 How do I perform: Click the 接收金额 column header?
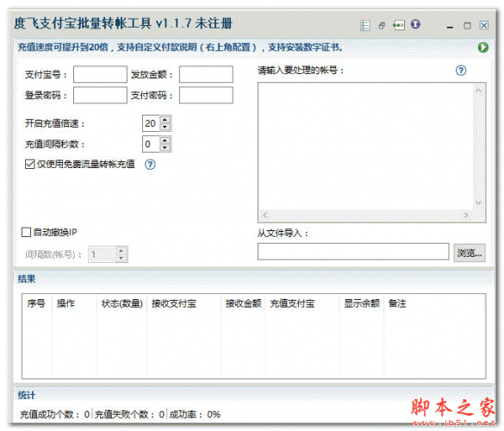pos(243,303)
